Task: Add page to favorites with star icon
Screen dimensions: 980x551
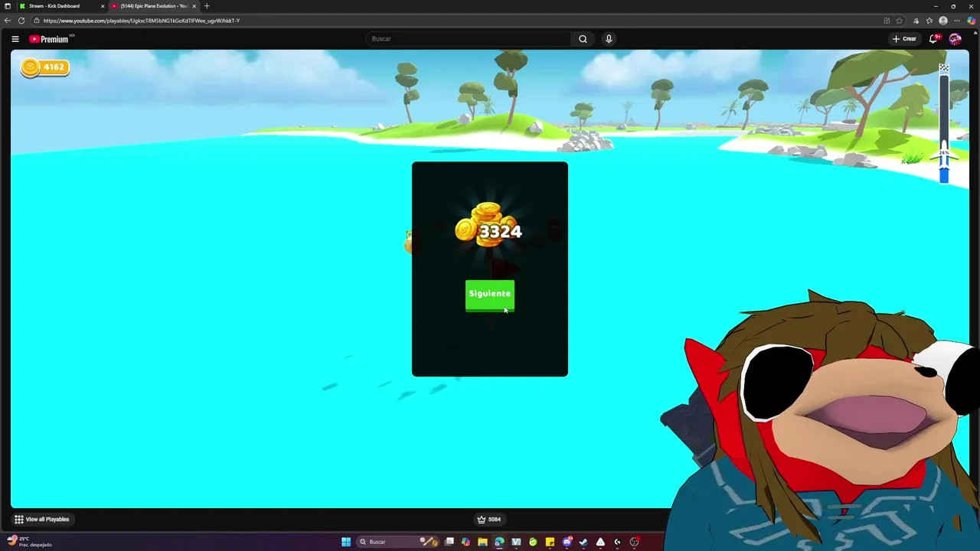Action: click(x=899, y=21)
